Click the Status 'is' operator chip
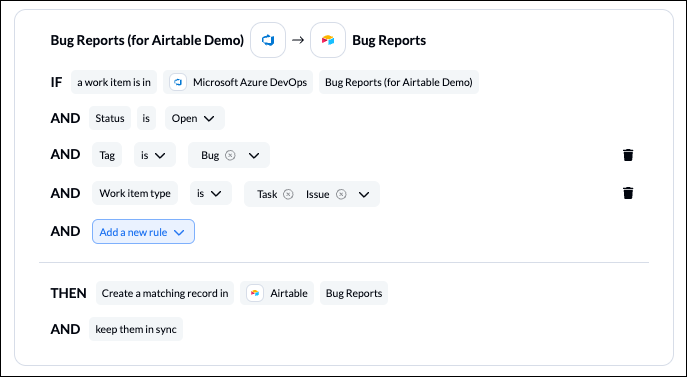 coord(146,118)
